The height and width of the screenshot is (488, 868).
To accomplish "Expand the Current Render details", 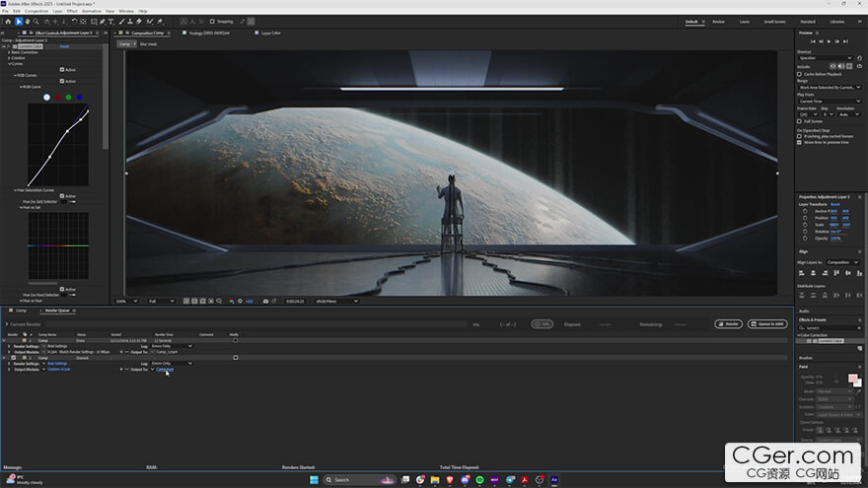I will pos(7,324).
